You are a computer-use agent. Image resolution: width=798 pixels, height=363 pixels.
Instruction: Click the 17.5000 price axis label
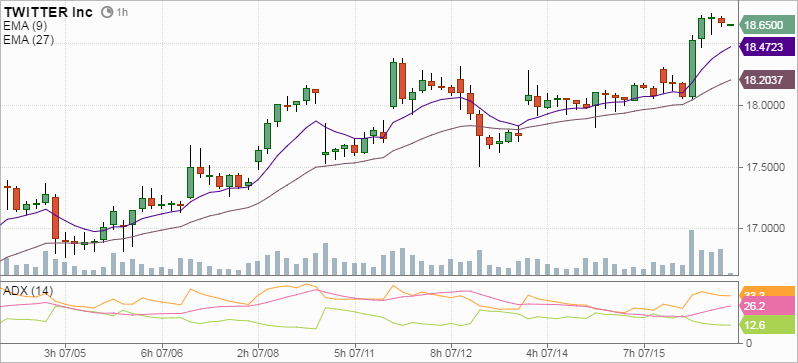pyautogui.click(x=764, y=167)
